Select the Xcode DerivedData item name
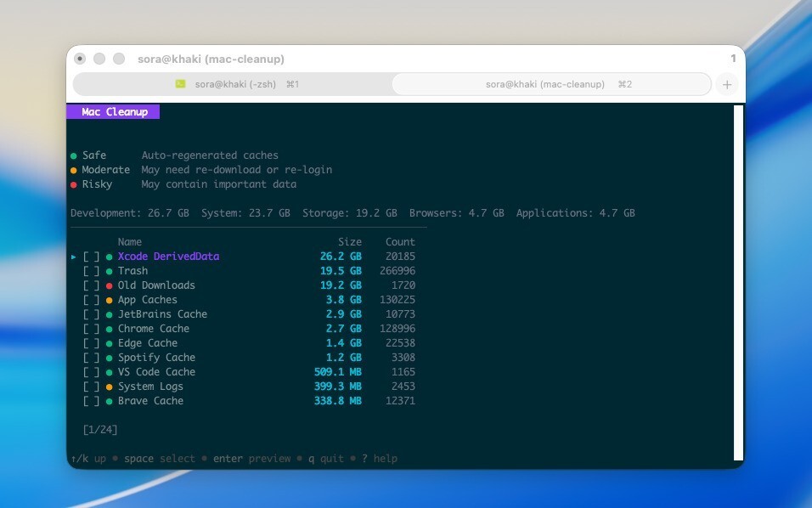This screenshot has width=812, height=508. coord(168,257)
